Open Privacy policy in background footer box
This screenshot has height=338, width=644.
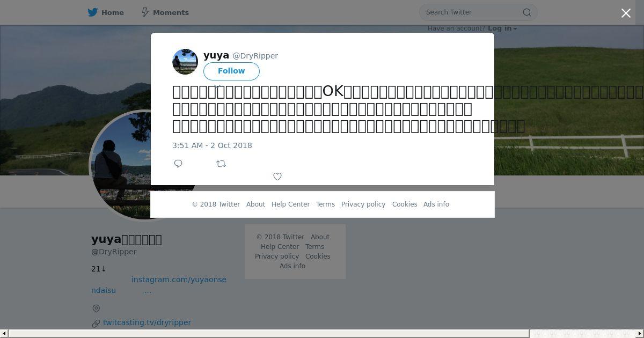click(277, 256)
